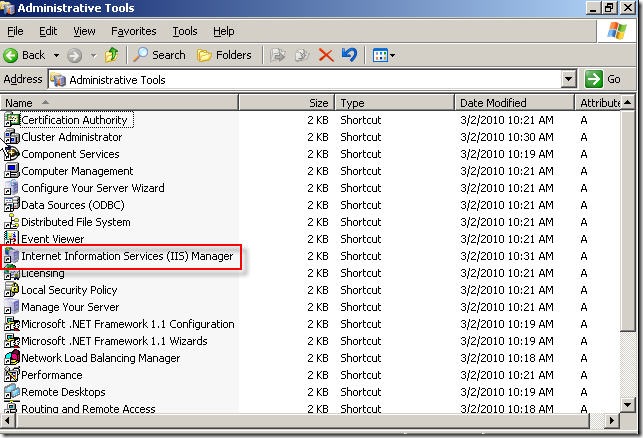Select Network Load Balancing Manager icon
This screenshot has width=643, height=438.
click(x=11, y=358)
